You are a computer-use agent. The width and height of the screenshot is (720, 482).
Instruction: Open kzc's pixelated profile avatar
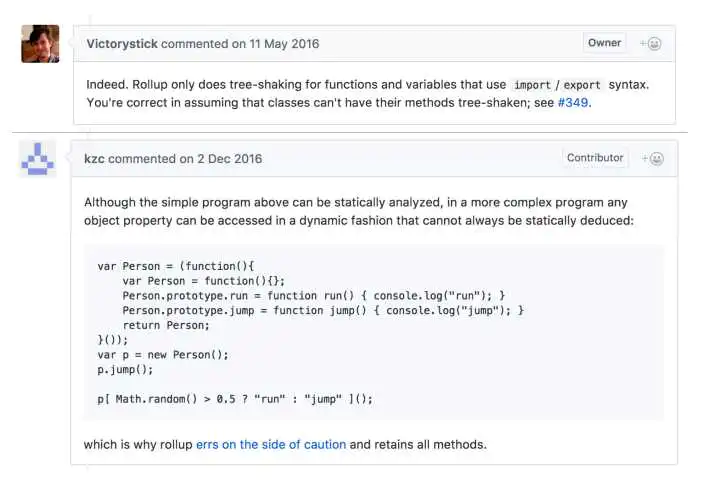pyautogui.click(x=38, y=158)
